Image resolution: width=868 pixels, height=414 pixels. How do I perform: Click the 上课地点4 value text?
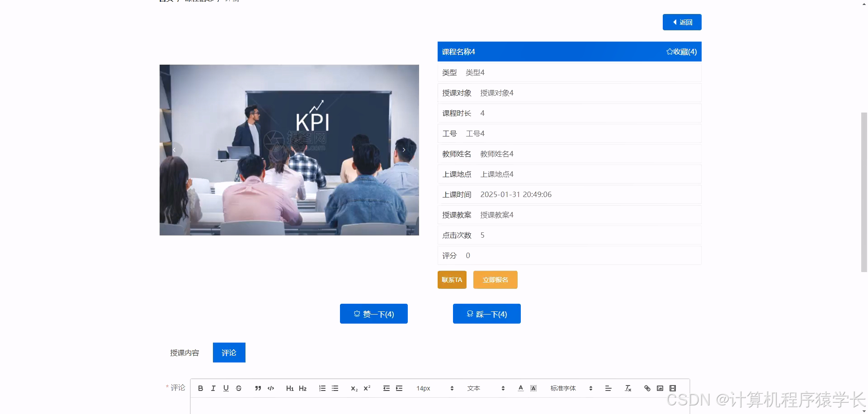(x=496, y=174)
